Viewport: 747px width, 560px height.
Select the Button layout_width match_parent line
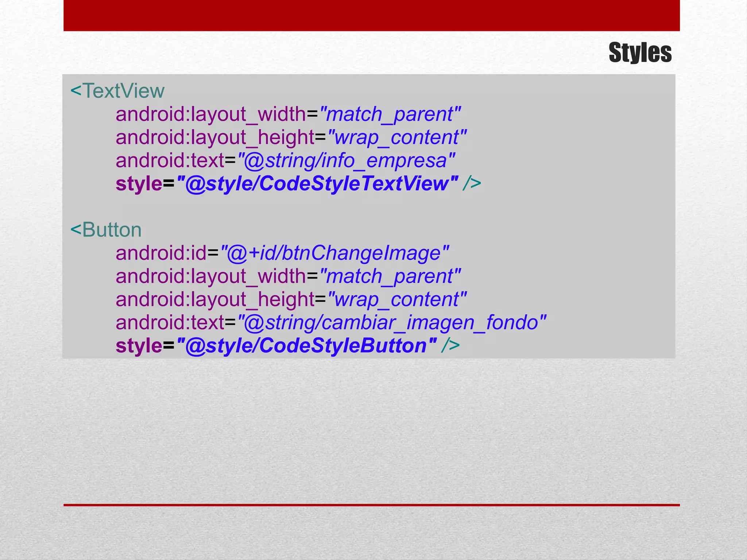(289, 276)
